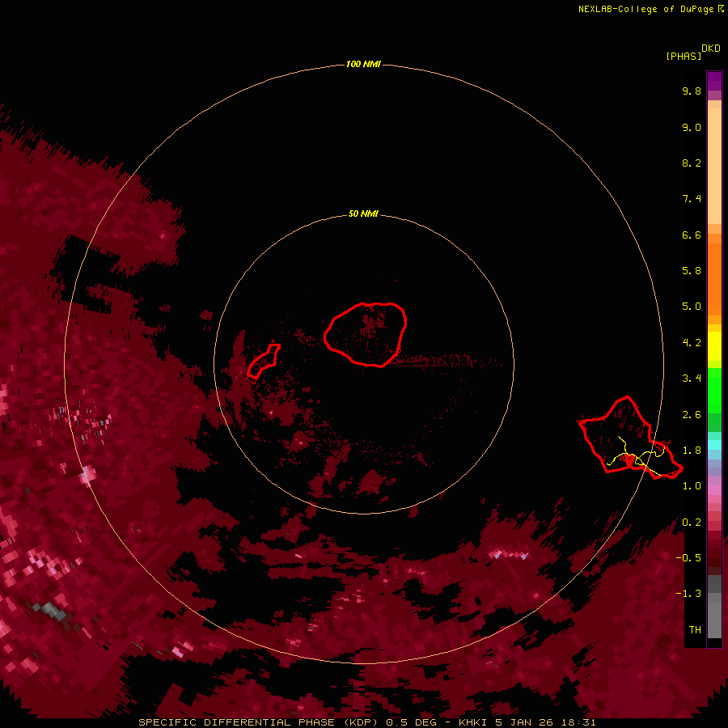Select the -0.5 value on the color scale
Screen dimensions: 728x728
pyautogui.click(x=688, y=558)
